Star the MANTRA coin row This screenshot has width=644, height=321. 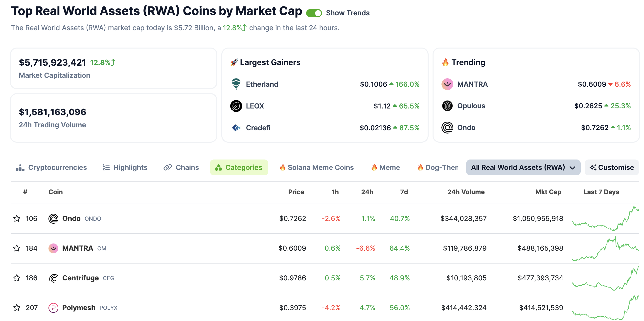click(17, 248)
